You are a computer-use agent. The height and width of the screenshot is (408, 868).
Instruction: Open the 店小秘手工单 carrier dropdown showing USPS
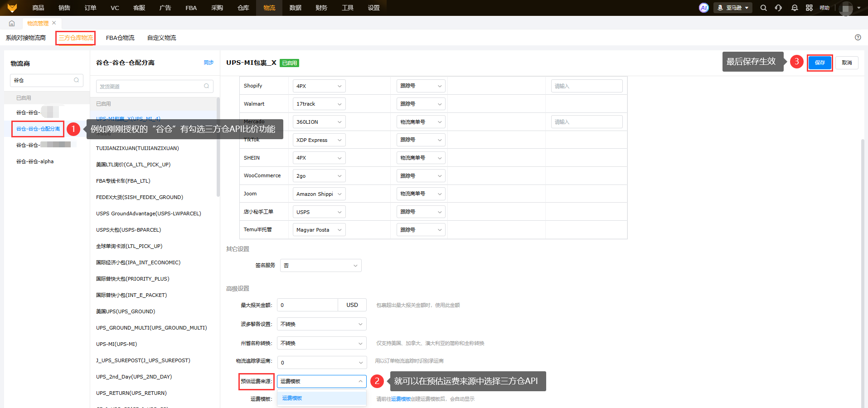[x=319, y=212]
